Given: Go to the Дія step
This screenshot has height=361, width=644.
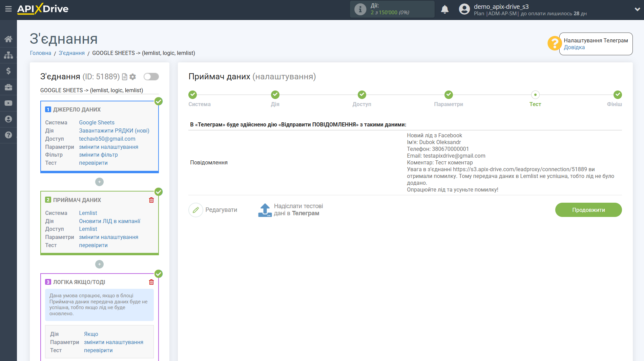Looking at the screenshot, I should 275,95.
